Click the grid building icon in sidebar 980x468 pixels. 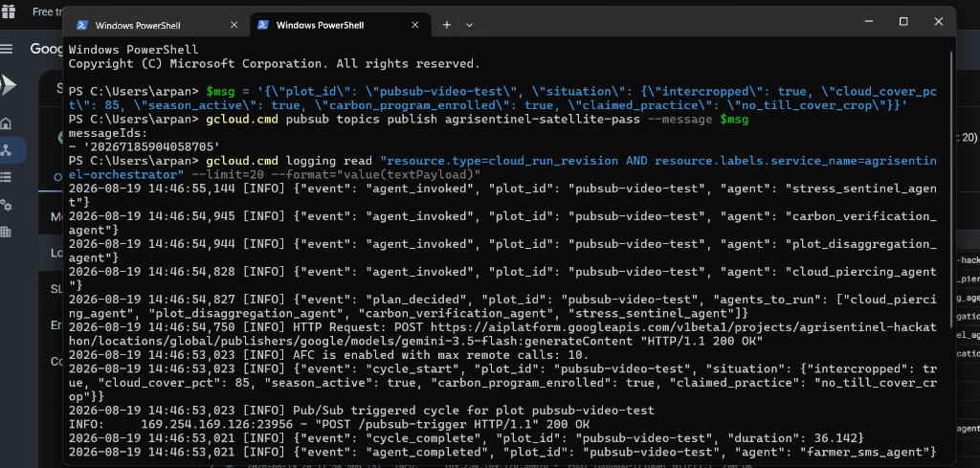point(7,232)
